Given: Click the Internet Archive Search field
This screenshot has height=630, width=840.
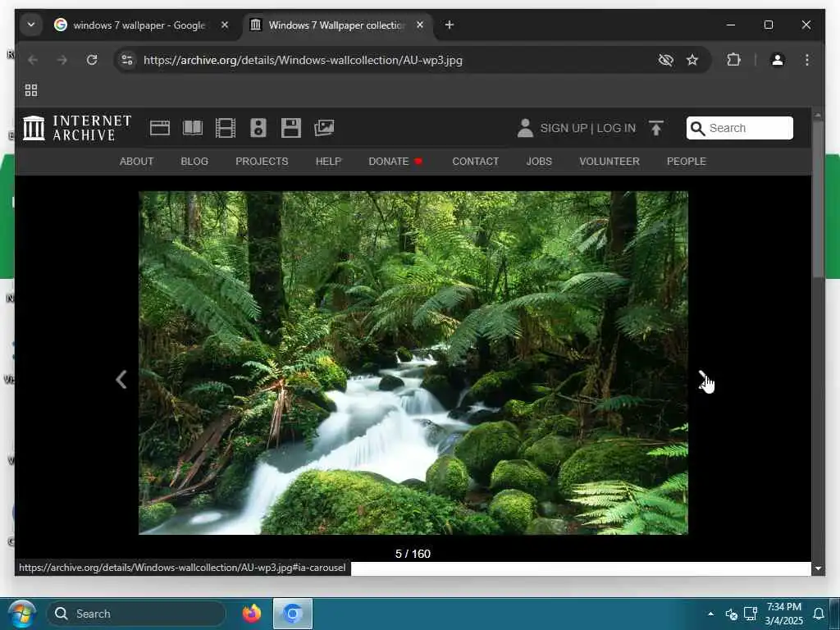Looking at the screenshot, I should pyautogui.click(x=739, y=128).
